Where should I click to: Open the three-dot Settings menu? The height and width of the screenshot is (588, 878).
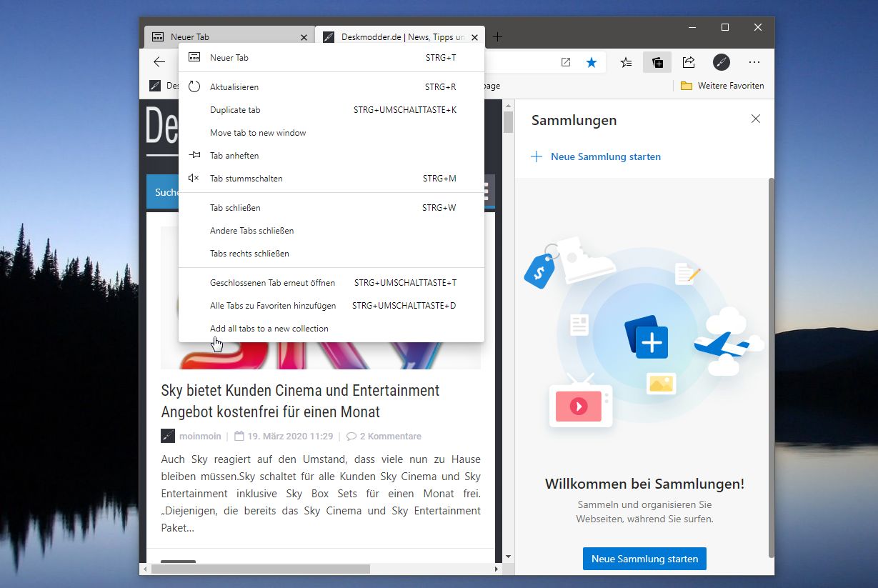[754, 62]
